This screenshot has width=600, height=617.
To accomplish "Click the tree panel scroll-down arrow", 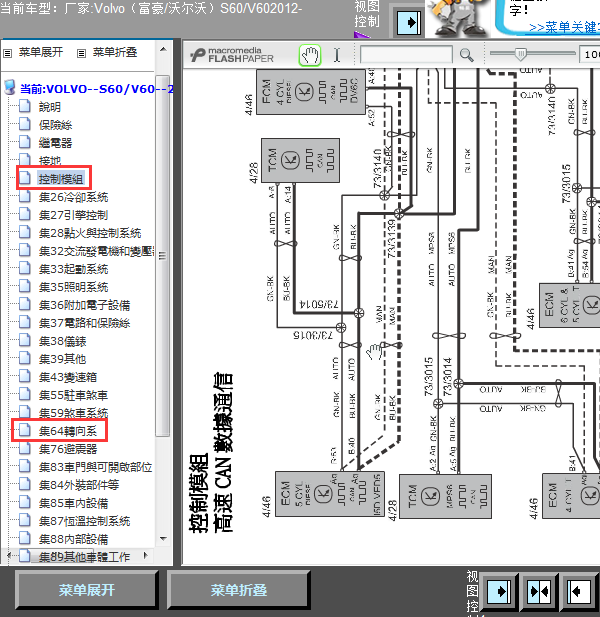I will [163, 538].
